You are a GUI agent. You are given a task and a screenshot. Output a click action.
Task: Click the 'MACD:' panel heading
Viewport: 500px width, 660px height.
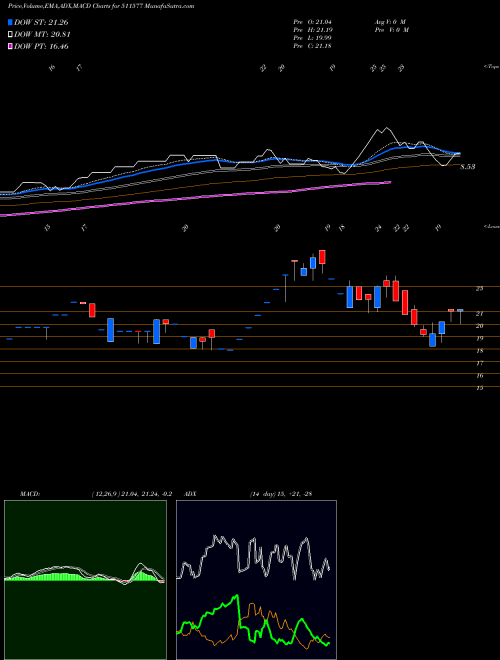29,494
